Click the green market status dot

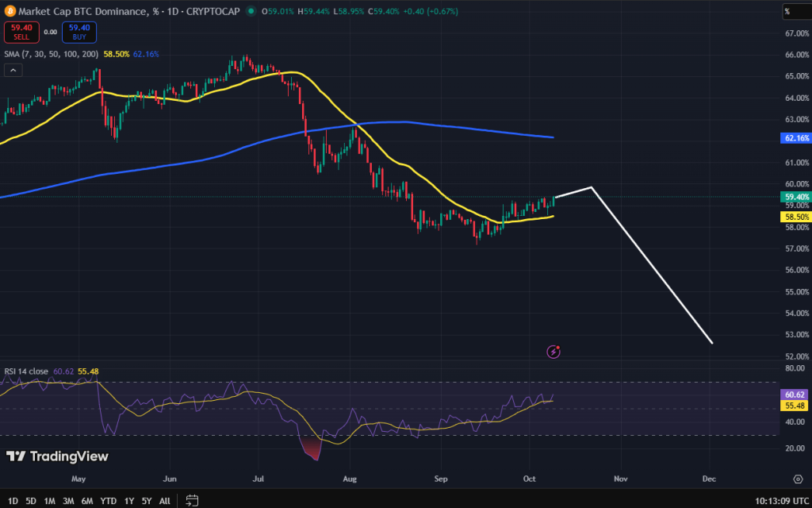coord(251,11)
